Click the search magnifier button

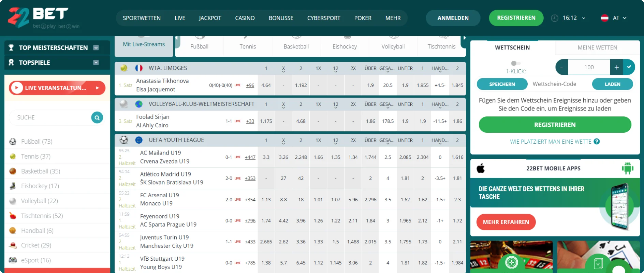[97, 117]
